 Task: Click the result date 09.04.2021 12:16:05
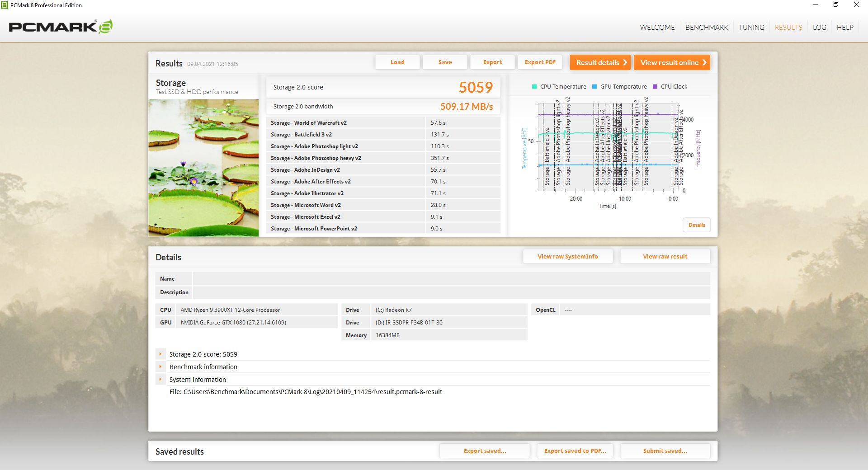[212, 64]
